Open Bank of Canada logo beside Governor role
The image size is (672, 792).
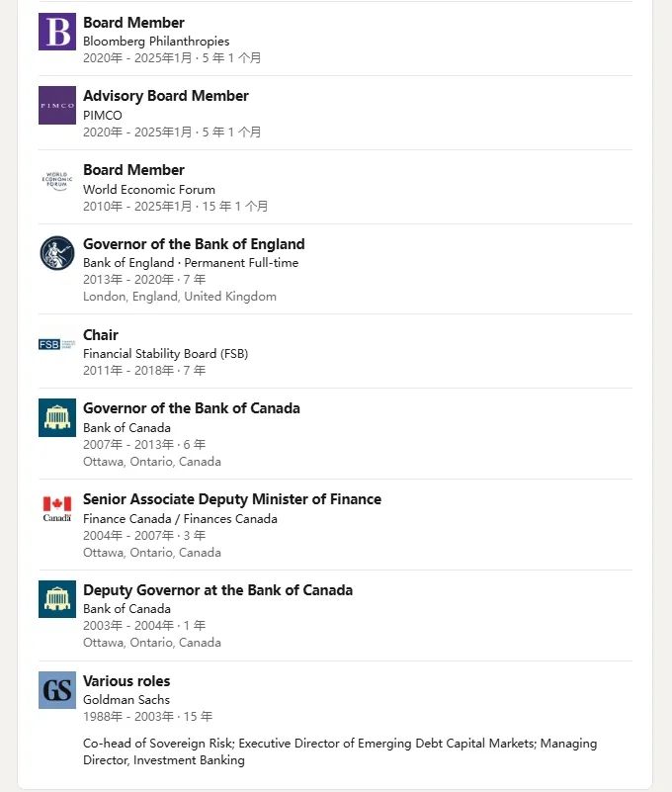(57, 417)
